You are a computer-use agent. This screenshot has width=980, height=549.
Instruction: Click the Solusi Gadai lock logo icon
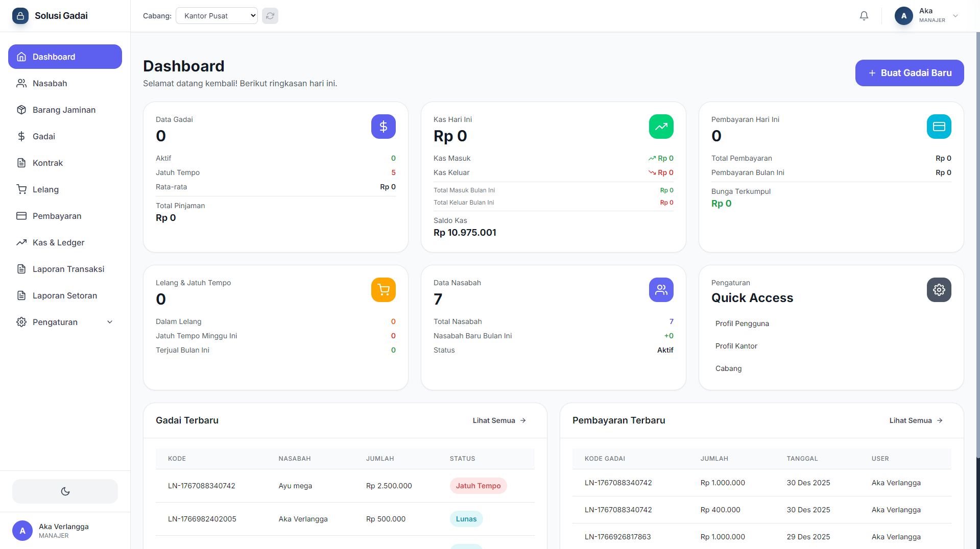[x=20, y=16]
